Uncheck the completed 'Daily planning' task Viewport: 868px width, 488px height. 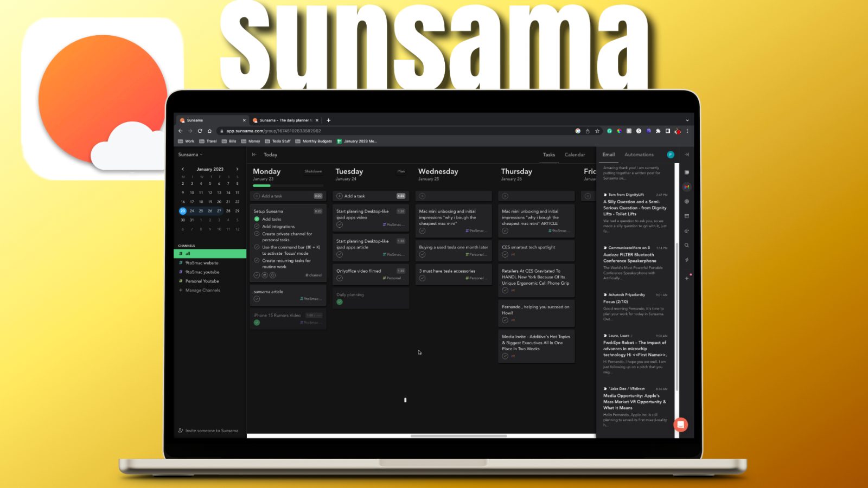pos(340,302)
